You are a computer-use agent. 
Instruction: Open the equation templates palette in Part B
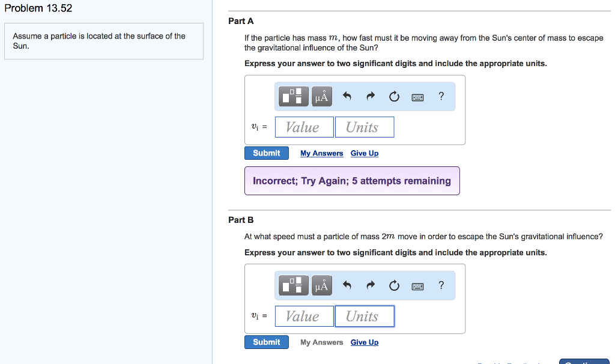pos(292,285)
